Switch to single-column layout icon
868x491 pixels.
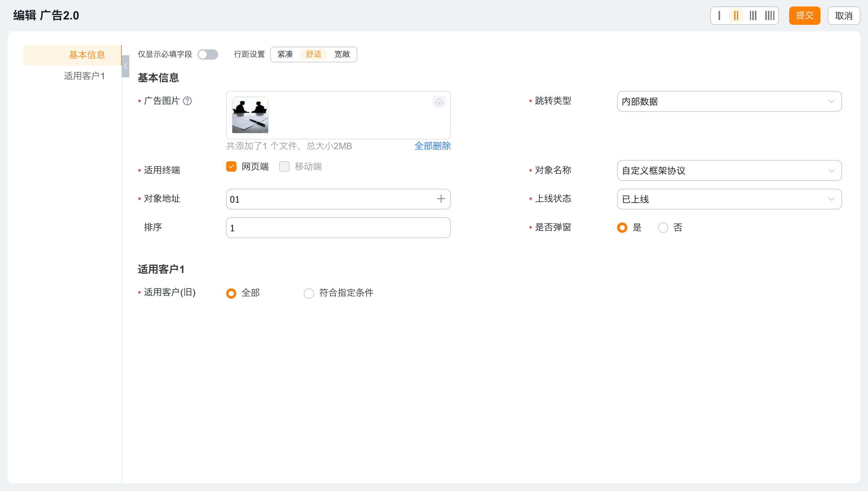click(x=719, y=16)
